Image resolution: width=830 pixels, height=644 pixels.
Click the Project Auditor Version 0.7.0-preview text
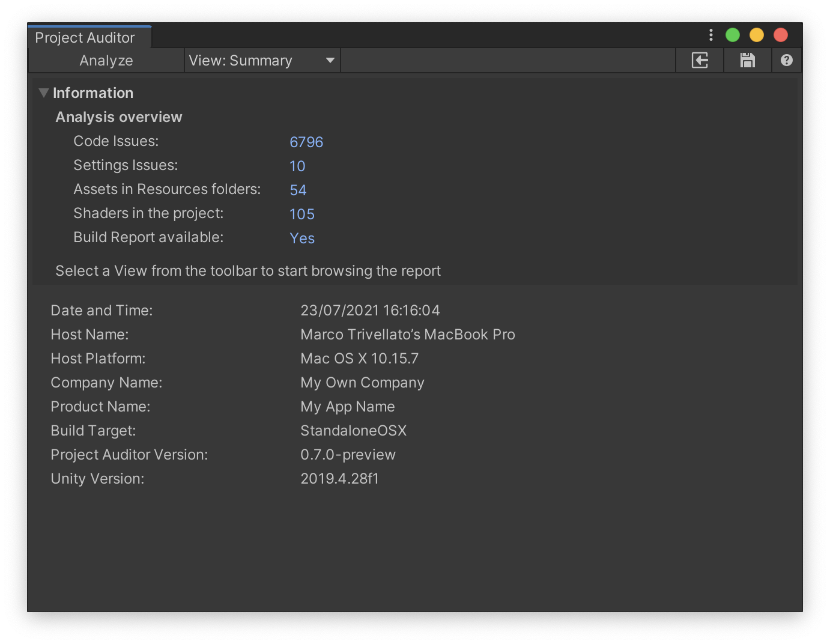tap(348, 455)
